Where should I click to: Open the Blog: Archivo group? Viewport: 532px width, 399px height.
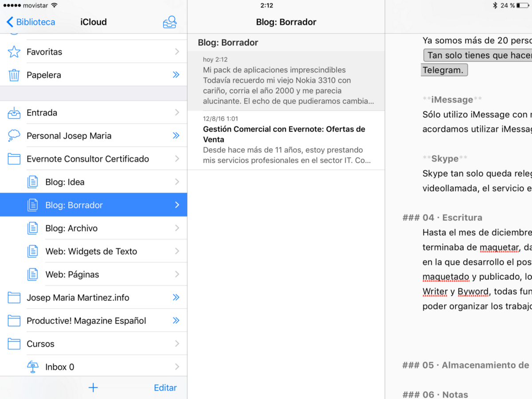tap(71, 228)
